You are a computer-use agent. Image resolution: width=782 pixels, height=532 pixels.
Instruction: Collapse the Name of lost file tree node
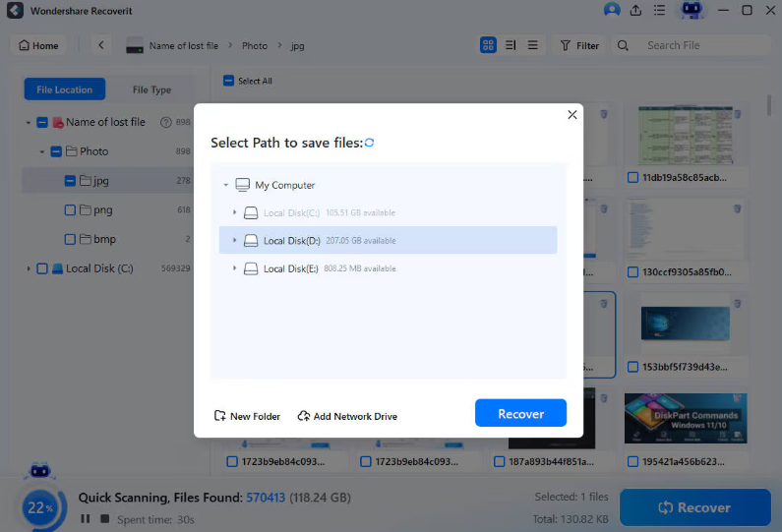point(28,122)
